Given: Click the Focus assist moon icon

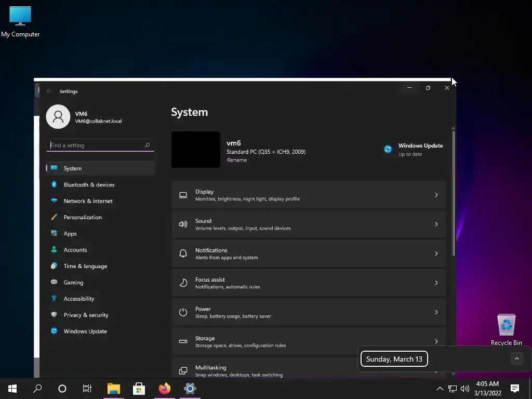Looking at the screenshot, I should [183, 283].
